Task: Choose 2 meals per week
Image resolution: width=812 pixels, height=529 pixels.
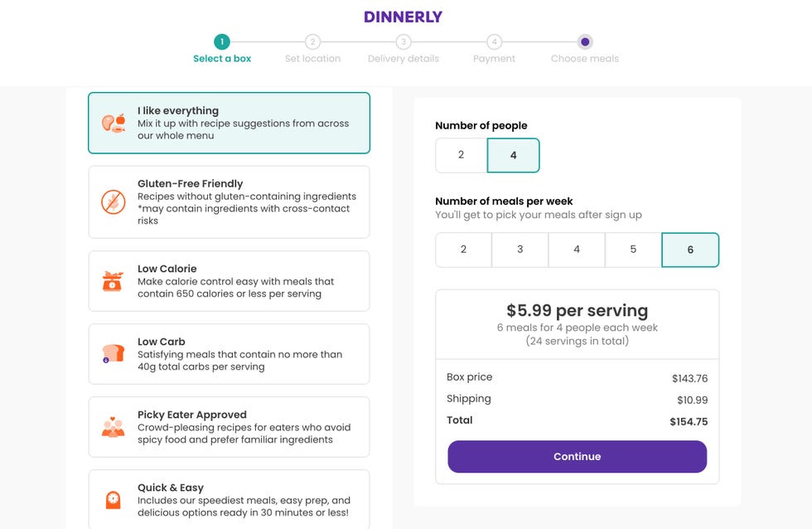Action: tap(463, 250)
